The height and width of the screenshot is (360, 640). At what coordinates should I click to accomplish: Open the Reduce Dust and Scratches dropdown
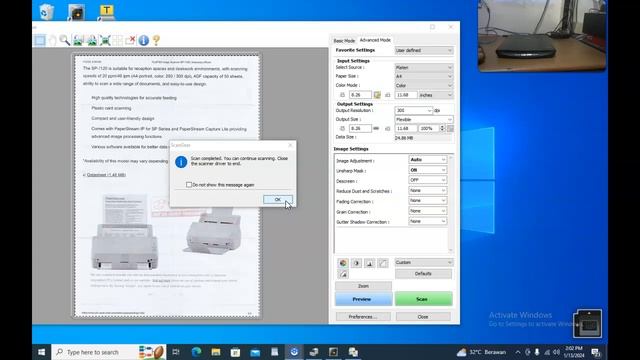[428, 191]
